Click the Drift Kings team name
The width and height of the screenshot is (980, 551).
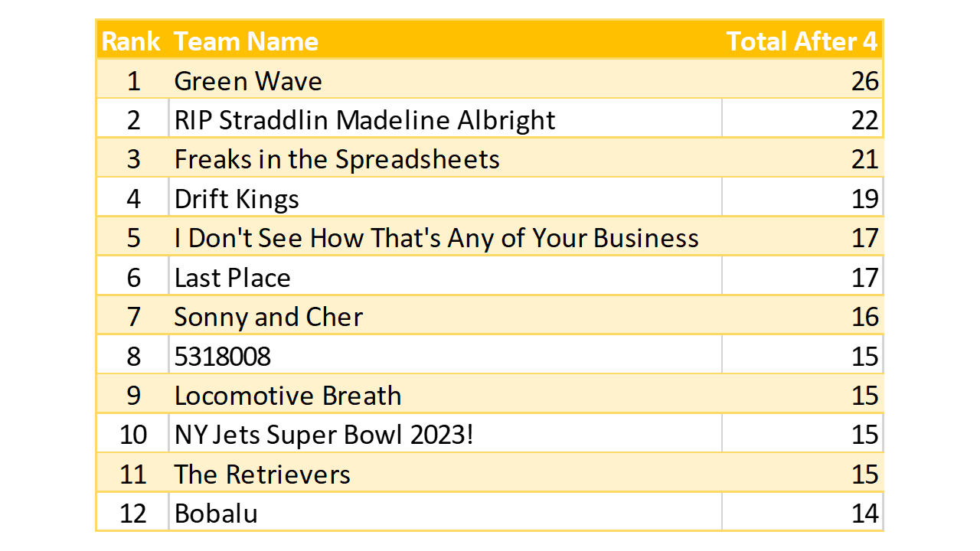tap(237, 199)
